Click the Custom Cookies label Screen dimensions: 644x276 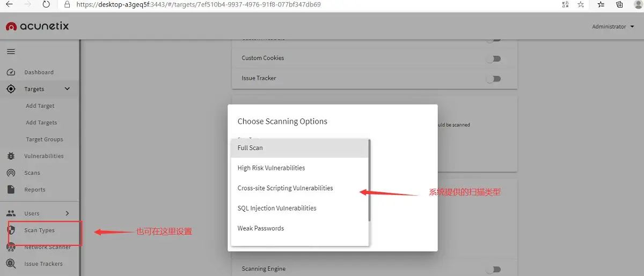point(263,58)
